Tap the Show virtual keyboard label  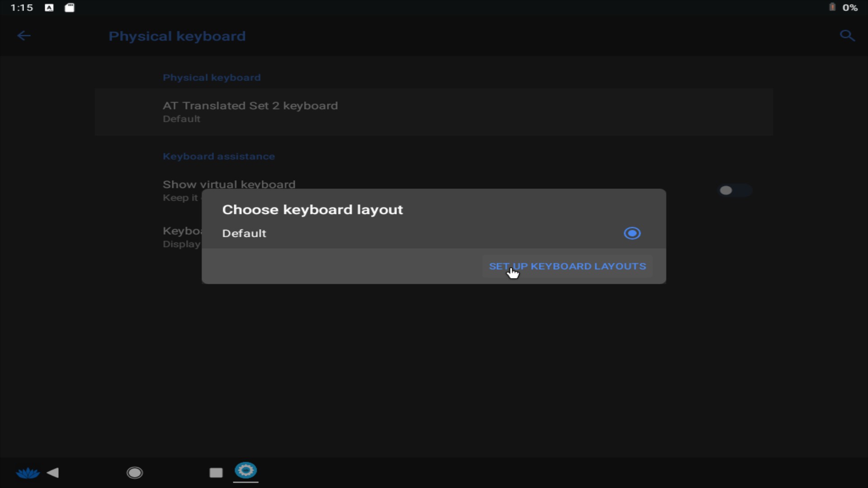point(229,184)
